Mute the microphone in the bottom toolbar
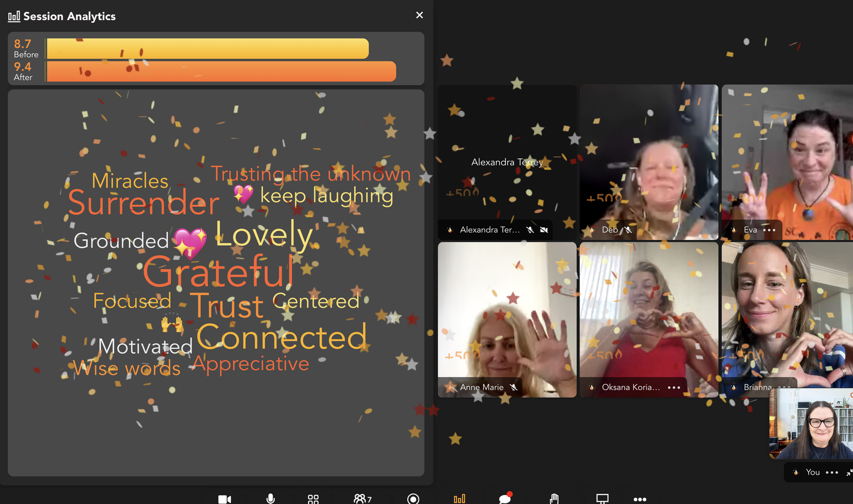 pyautogui.click(x=271, y=499)
